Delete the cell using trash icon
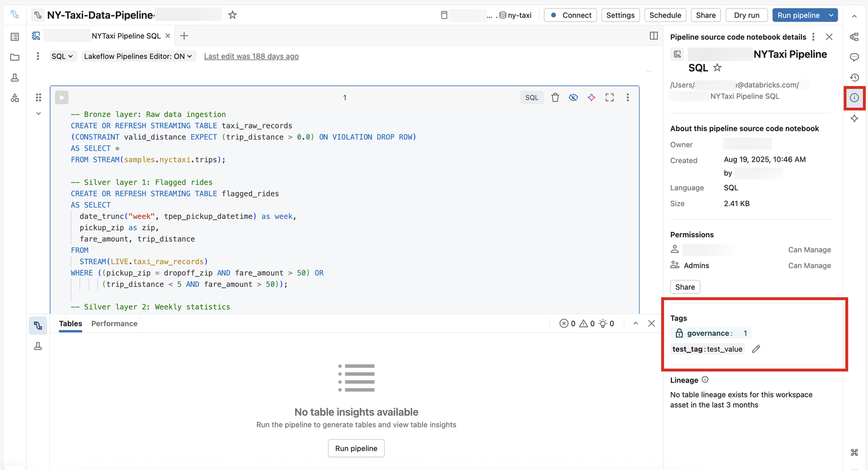 click(x=555, y=98)
